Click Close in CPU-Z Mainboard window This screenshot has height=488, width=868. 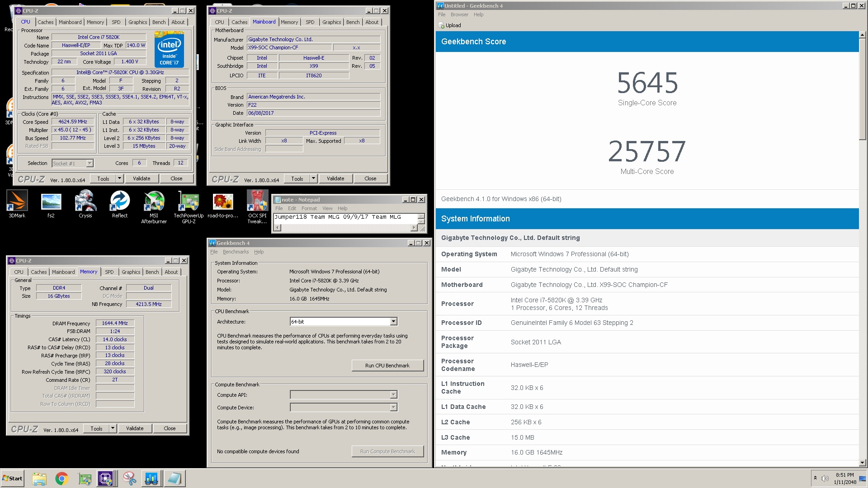pos(370,178)
